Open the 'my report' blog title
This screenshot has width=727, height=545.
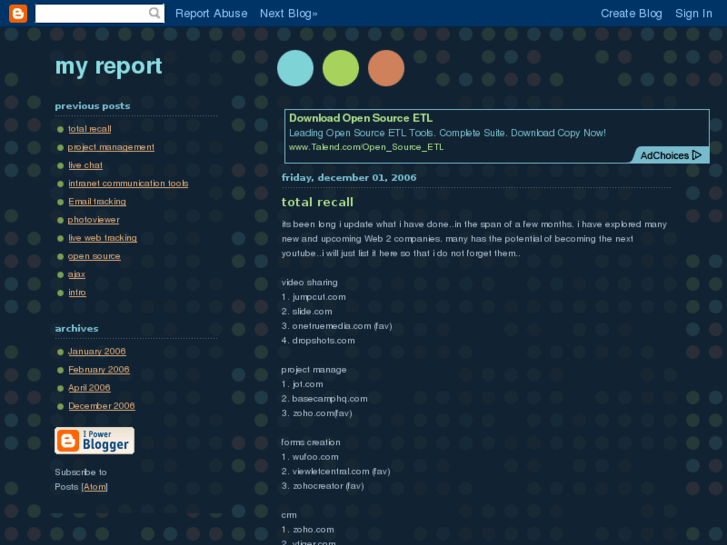tap(108, 66)
